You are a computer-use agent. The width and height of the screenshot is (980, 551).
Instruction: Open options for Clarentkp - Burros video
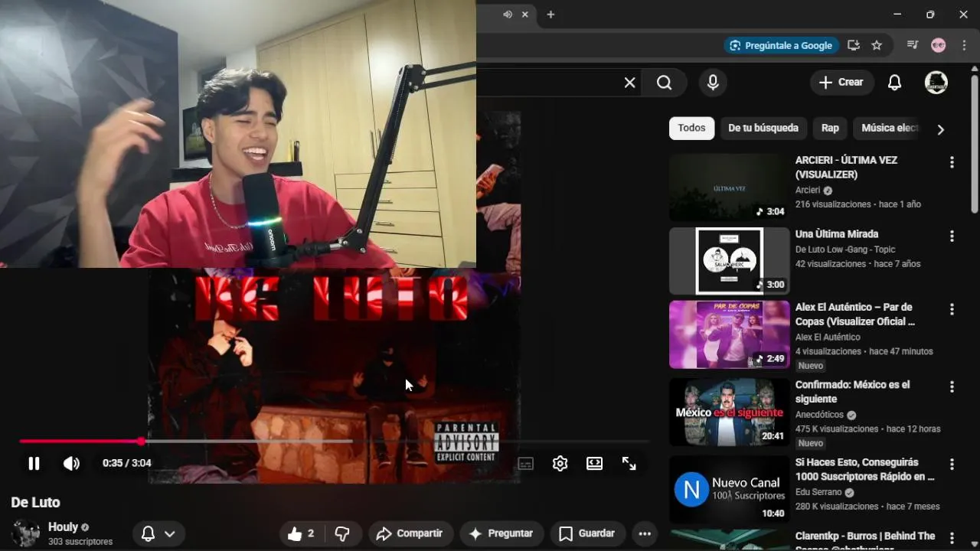pyautogui.click(x=952, y=539)
